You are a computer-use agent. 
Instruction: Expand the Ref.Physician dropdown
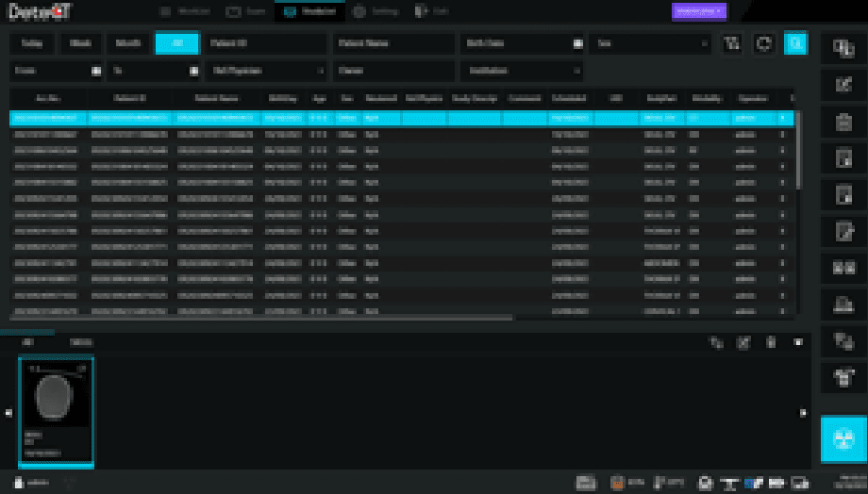pos(321,71)
